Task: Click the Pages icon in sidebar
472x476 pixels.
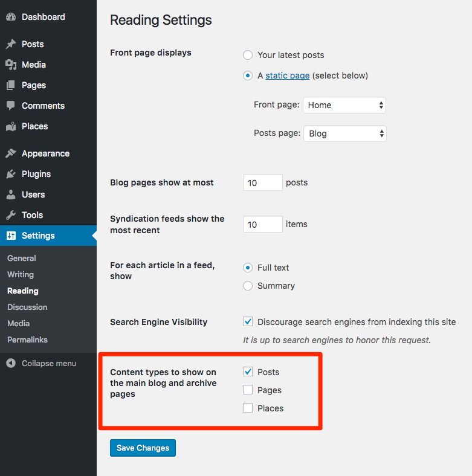Action: 11,85
